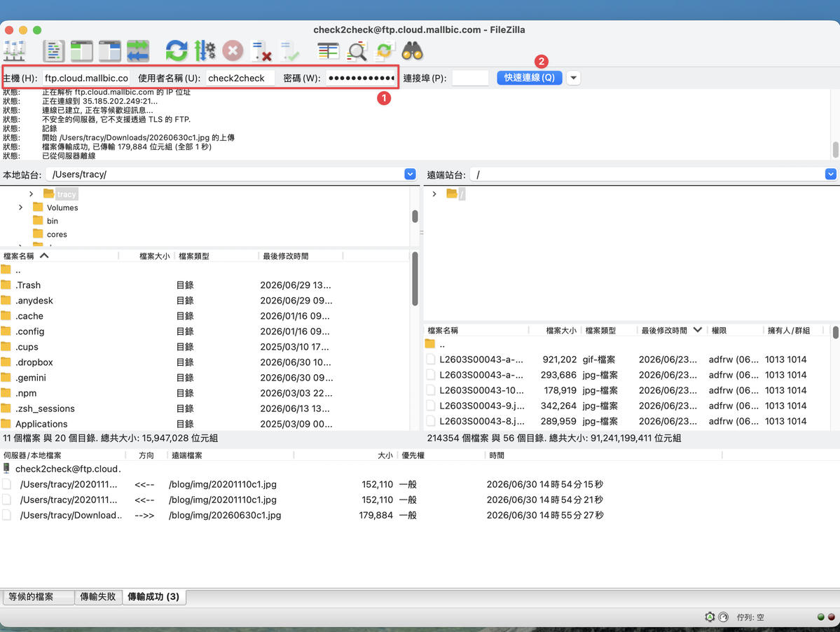
Task: Sort local files by 最後修改時間 column
Action: pos(300,256)
